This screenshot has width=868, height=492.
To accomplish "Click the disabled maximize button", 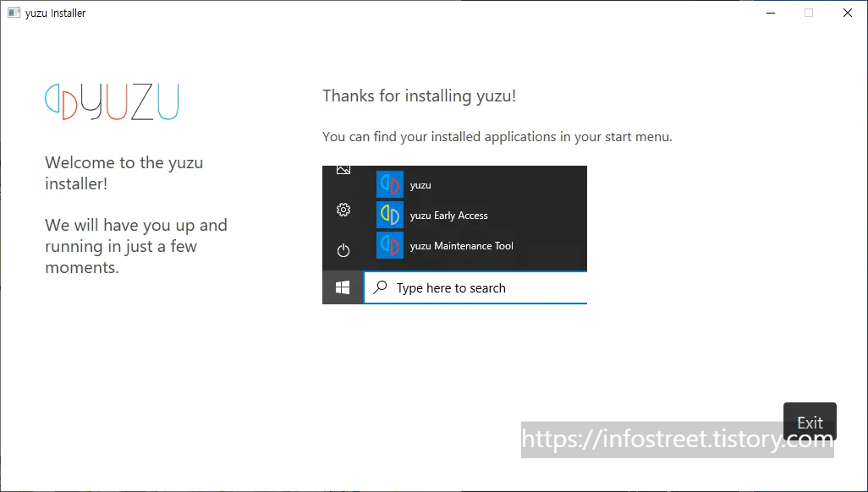I will pyautogui.click(x=809, y=13).
